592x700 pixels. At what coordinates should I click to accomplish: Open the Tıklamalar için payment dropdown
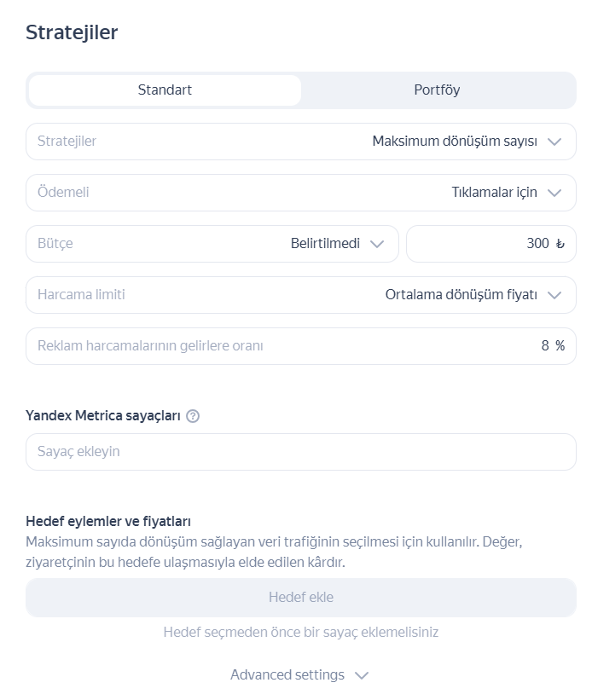494,193
